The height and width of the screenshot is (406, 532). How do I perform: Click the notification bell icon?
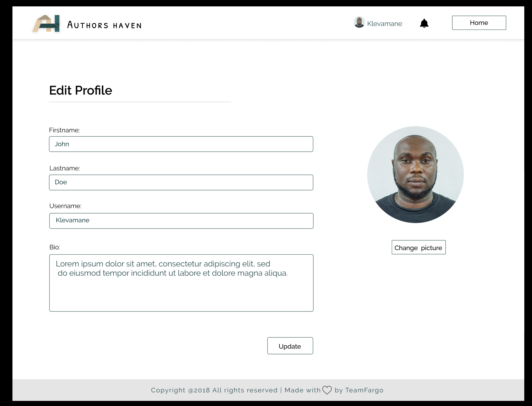click(x=424, y=23)
